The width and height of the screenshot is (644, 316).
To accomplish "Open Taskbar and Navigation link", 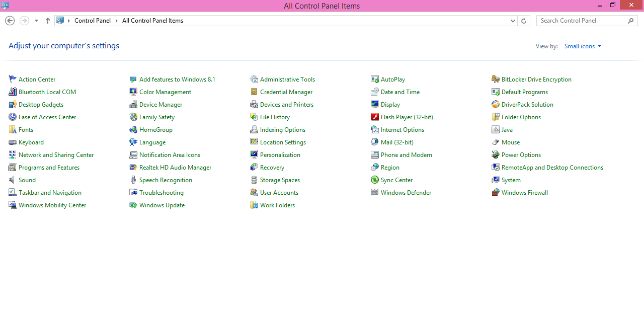I will [50, 193].
